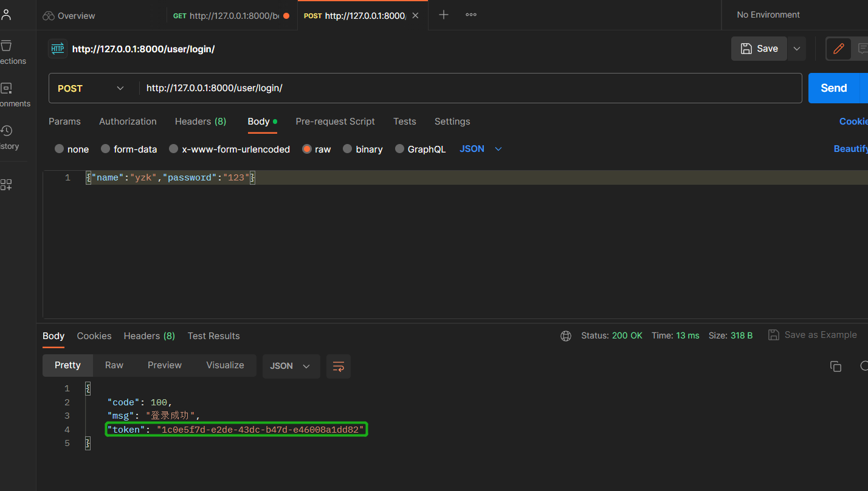This screenshot has height=491, width=868.
Task: Select x-www-form-urlencoded body radio
Action: pos(174,149)
